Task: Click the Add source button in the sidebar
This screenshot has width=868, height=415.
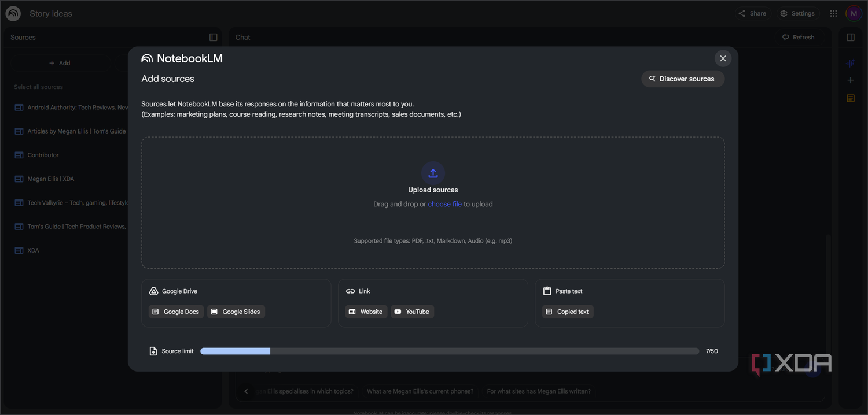Action: point(60,63)
